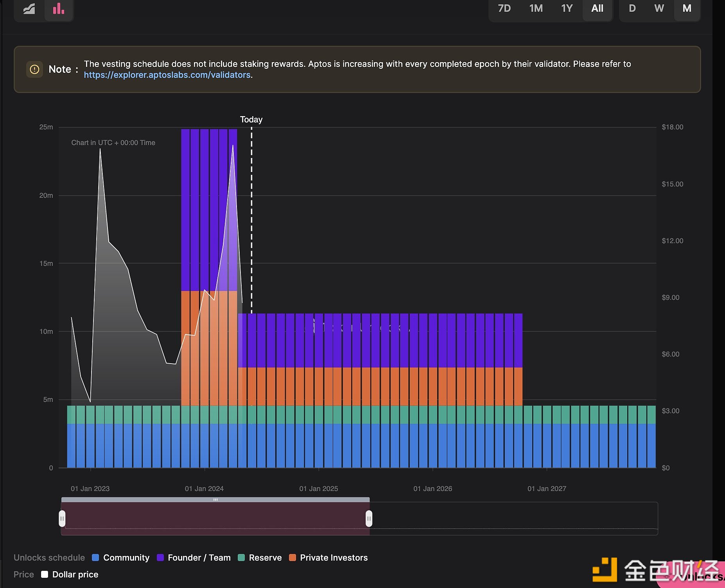Click the $9.00 price axis label
This screenshot has height=588, width=725.
click(x=671, y=298)
